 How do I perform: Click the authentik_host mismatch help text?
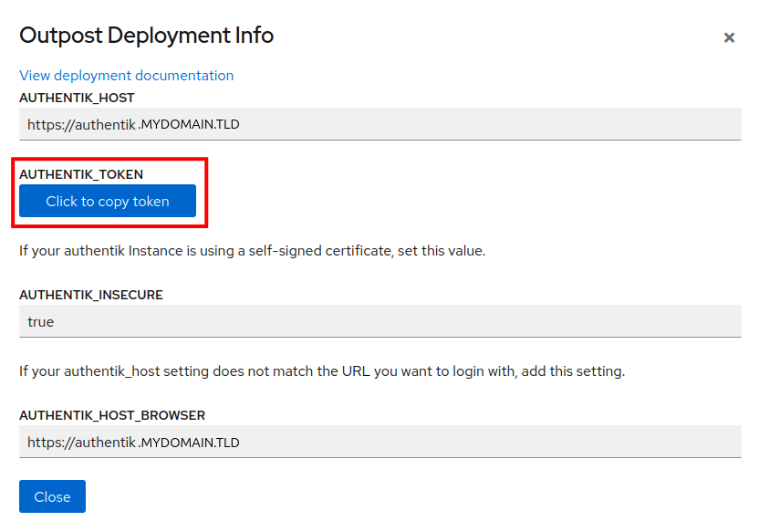coord(322,371)
